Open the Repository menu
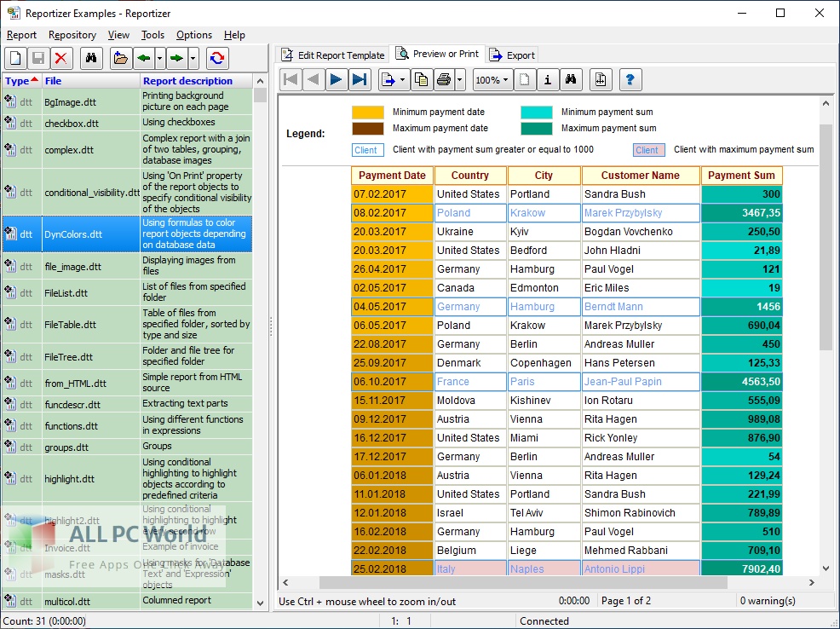Viewport: 840px width, 629px height. click(x=72, y=35)
